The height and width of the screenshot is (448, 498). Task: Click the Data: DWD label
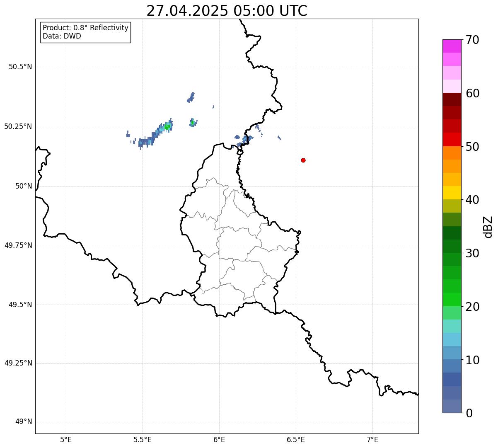click(x=62, y=36)
